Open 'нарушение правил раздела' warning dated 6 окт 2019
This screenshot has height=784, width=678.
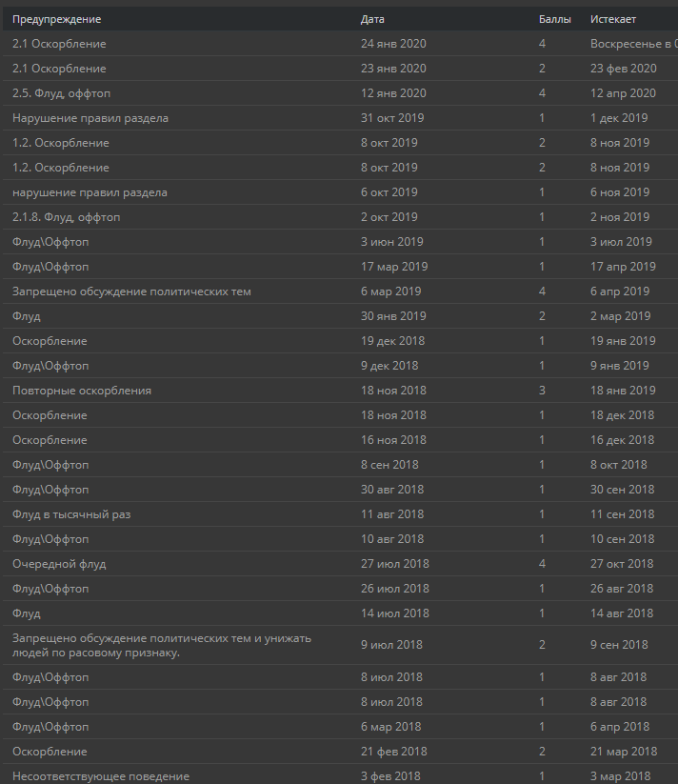[90, 192]
